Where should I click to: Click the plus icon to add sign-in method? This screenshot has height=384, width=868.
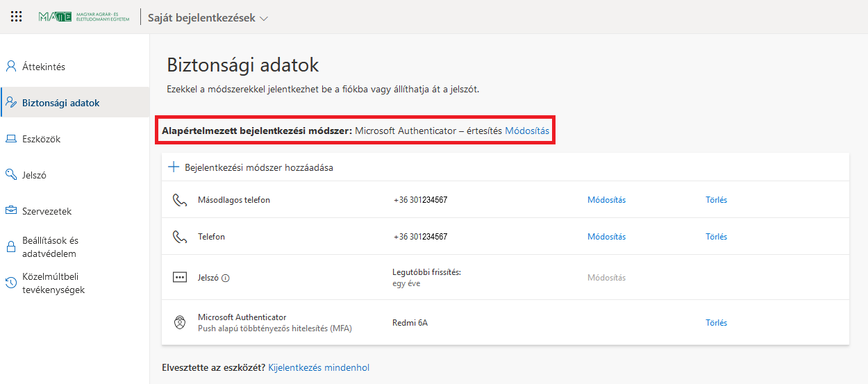pos(174,167)
